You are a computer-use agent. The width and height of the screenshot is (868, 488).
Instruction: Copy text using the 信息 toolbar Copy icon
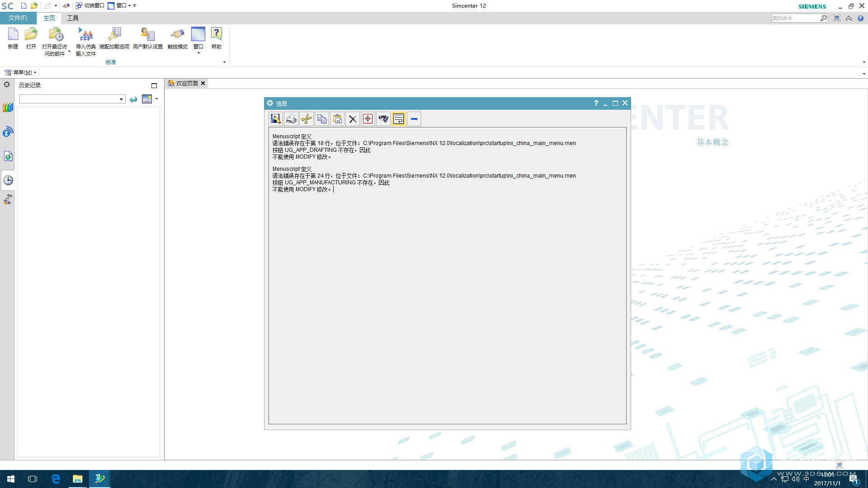click(322, 119)
